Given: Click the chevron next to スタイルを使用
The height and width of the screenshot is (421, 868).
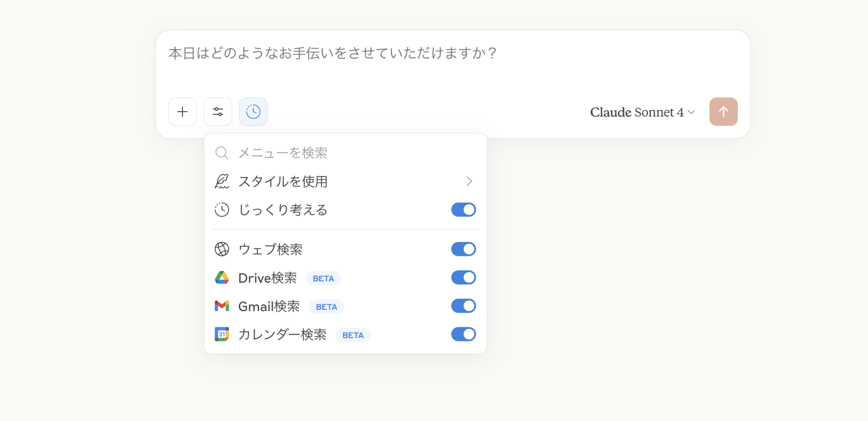Looking at the screenshot, I should pyautogui.click(x=469, y=181).
